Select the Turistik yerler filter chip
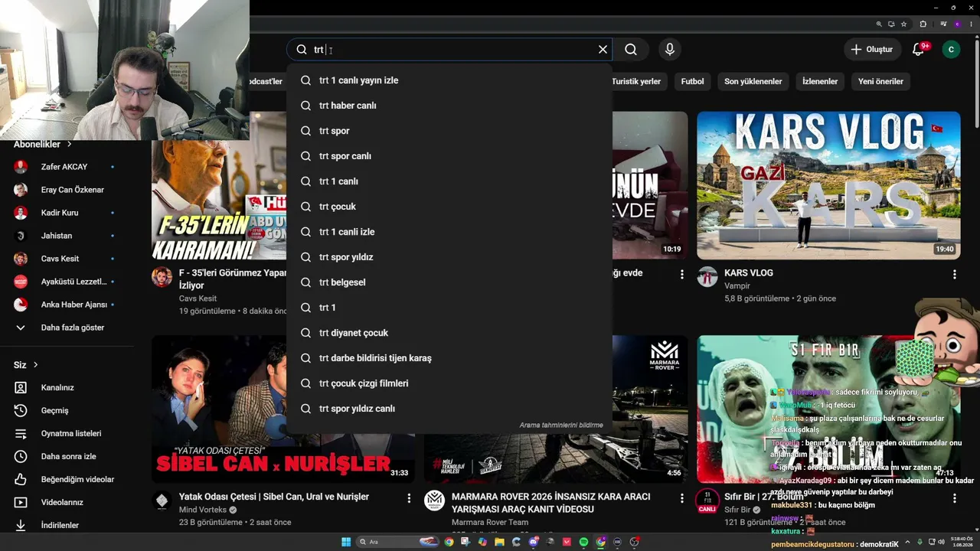 coord(636,81)
